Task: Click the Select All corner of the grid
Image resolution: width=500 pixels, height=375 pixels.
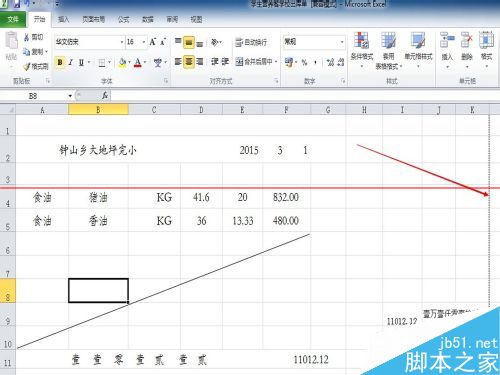Action: point(8,109)
